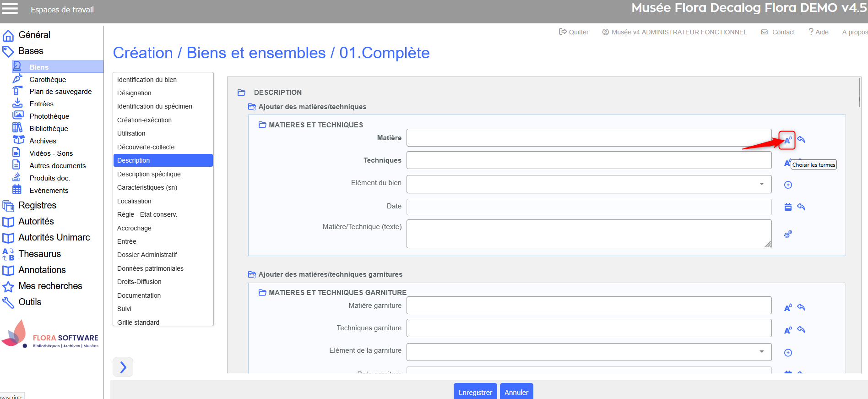The width and height of the screenshot is (868, 399).
Task: Click the Annuler button
Action: click(516, 392)
